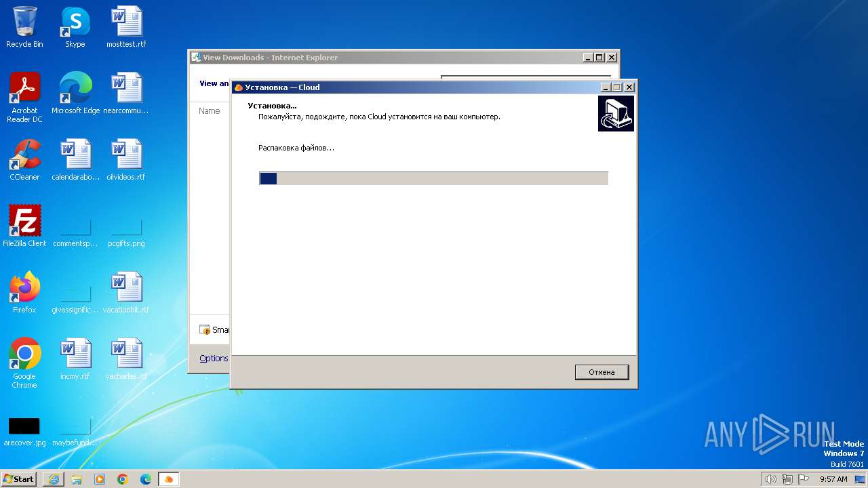Click the clock showing 9:57 AM
868x488 pixels.
[833, 479]
